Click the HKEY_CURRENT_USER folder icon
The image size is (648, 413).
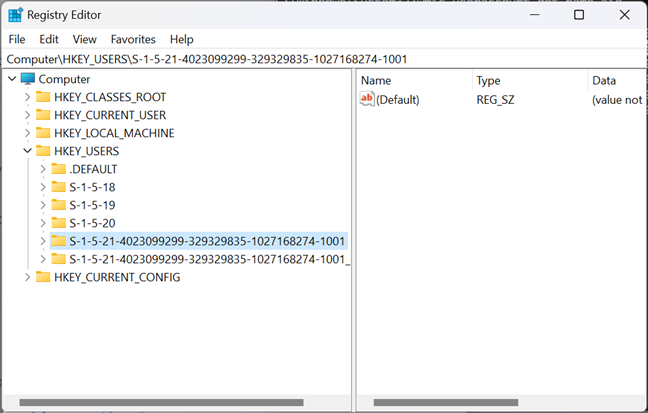click(43, 115)
